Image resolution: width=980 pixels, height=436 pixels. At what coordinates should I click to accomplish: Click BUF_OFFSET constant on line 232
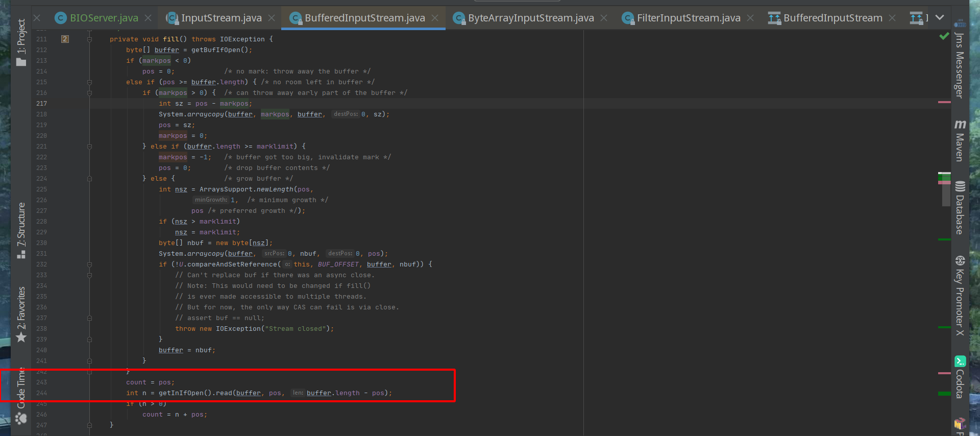(x=338, y=264)
